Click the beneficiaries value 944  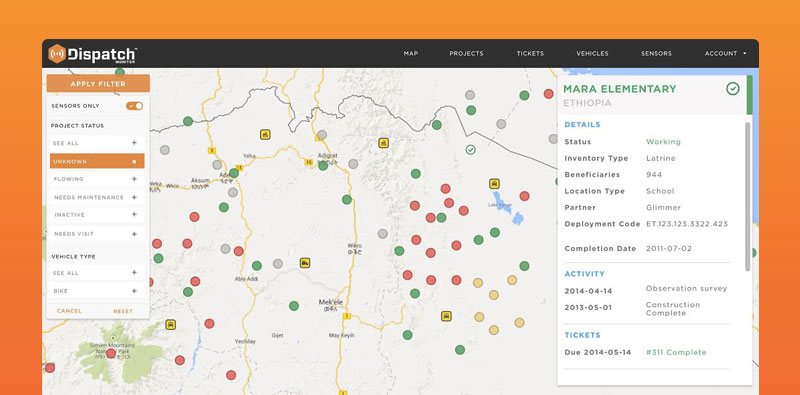tap(654, 175)
